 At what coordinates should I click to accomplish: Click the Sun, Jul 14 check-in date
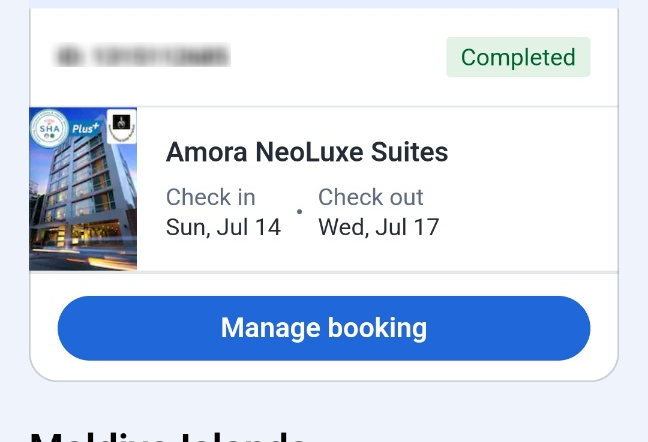coord(224,227)
